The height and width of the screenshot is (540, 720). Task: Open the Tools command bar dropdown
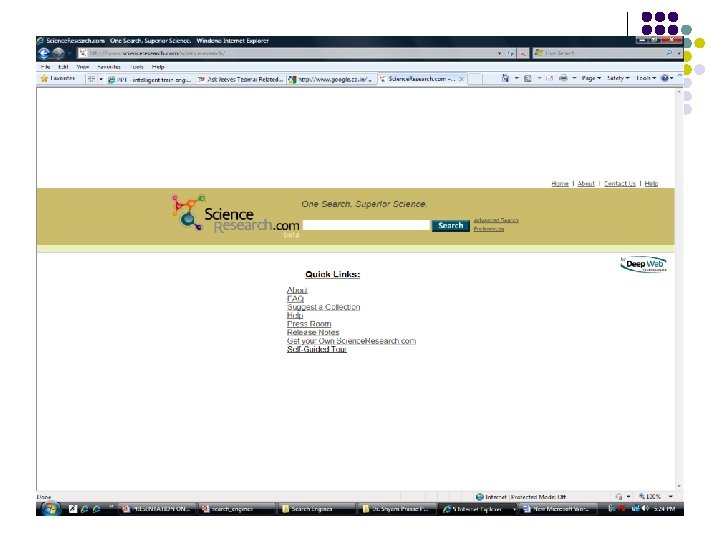pos(646,79)
